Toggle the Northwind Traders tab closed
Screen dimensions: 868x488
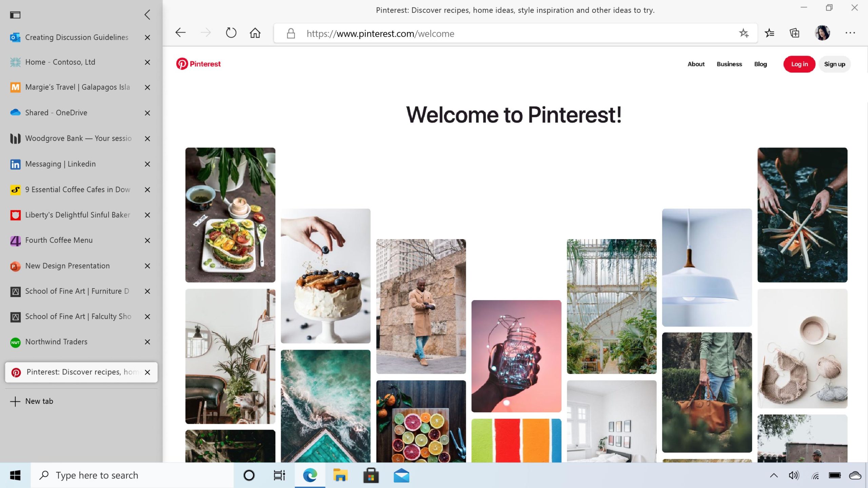click(147, 342)
